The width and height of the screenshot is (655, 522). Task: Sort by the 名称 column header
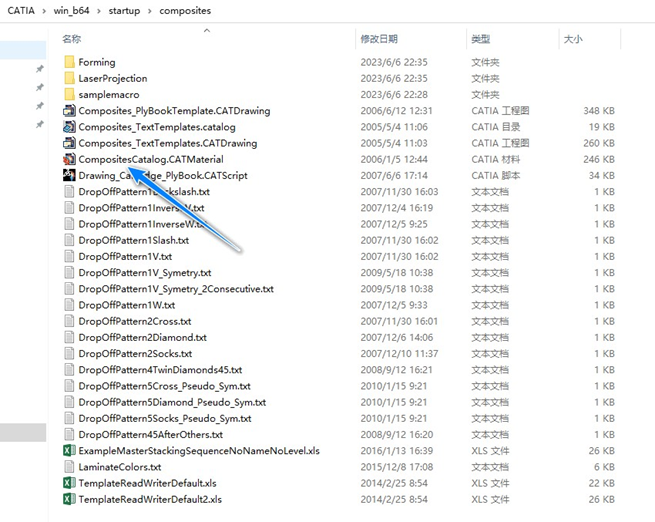point(71,39)
